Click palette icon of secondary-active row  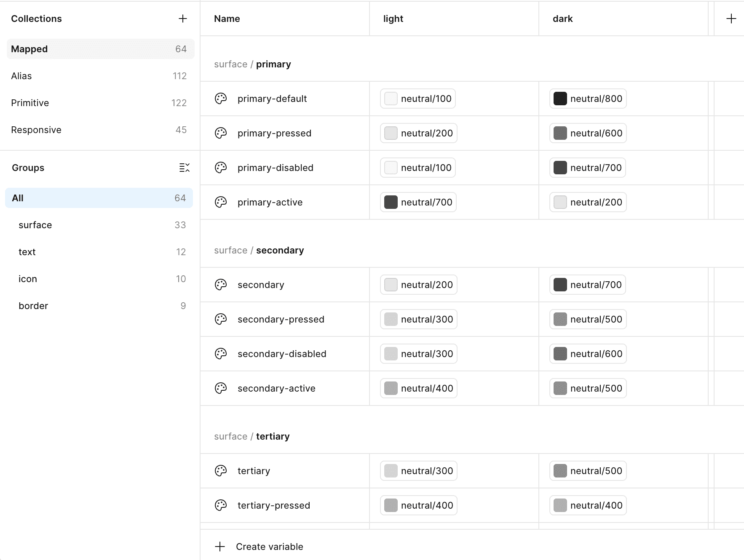click(x=221, y=388)
